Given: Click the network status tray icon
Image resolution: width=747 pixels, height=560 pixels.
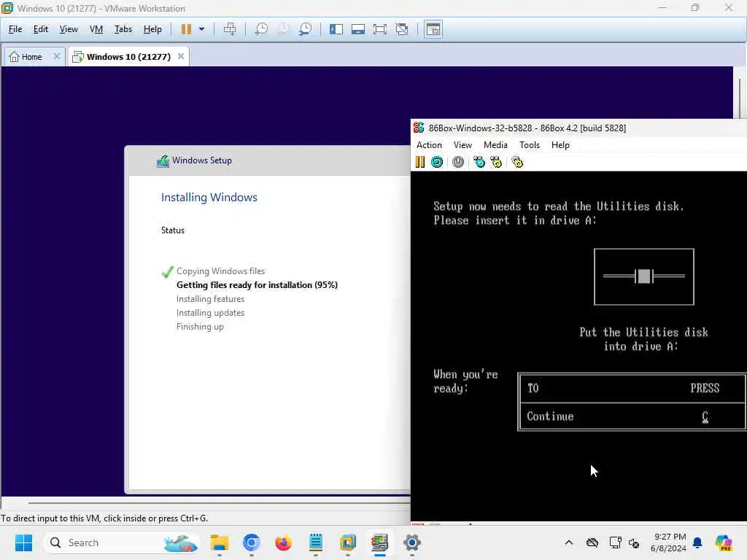Looking at the screenshot, I should click(615, 542).
